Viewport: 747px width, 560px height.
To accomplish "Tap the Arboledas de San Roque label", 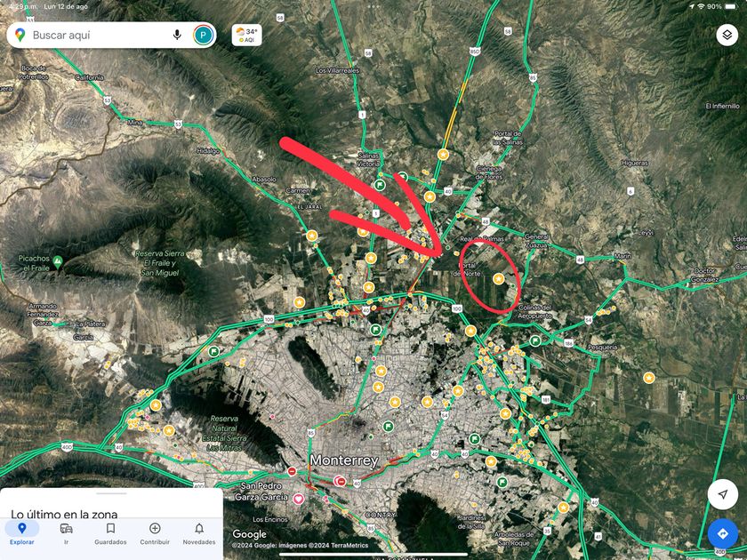I will 514,539.
